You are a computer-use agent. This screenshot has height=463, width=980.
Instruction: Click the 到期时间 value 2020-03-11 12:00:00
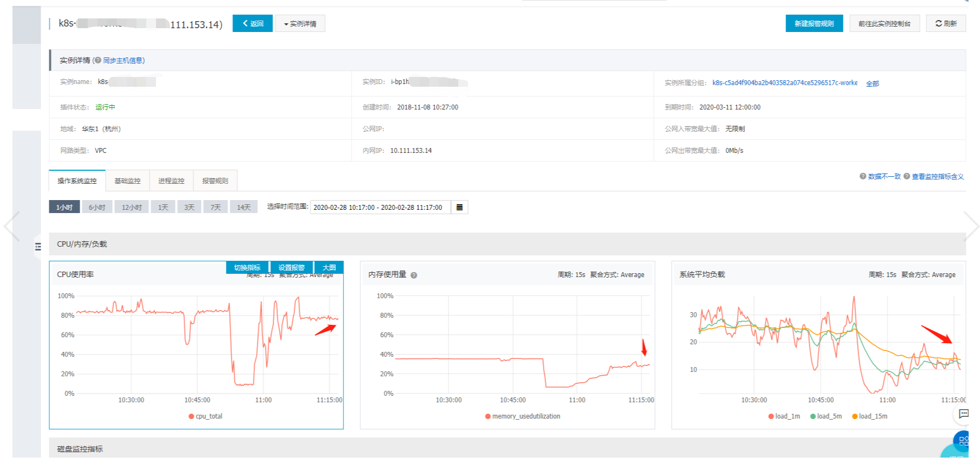pyautogui.click(x=730, y=107)
